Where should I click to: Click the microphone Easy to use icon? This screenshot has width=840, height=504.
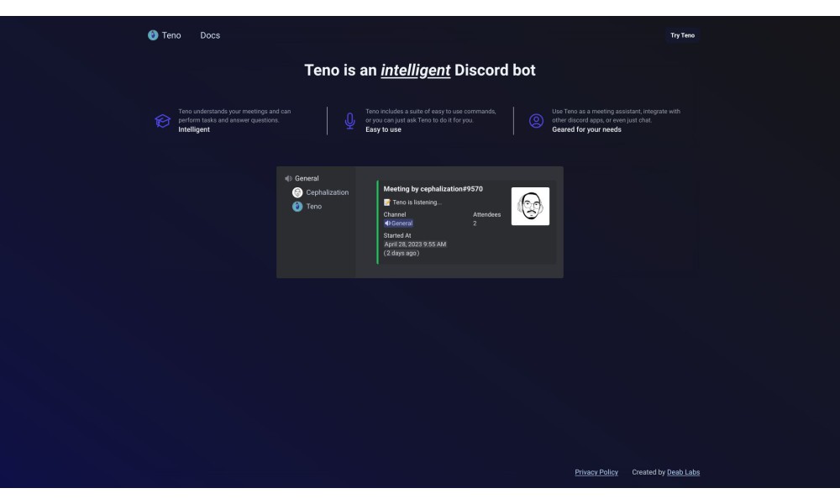[x=349, y=120]
